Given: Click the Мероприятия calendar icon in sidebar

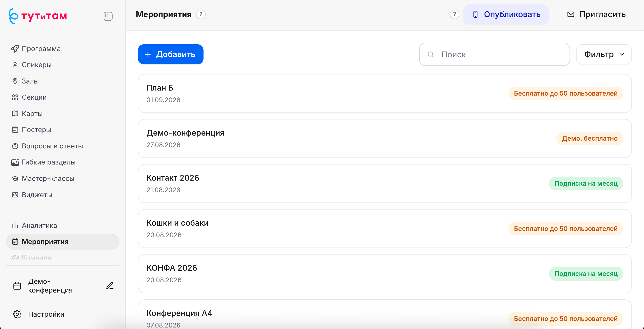Looking at the screenshot, I should (15, 242).
